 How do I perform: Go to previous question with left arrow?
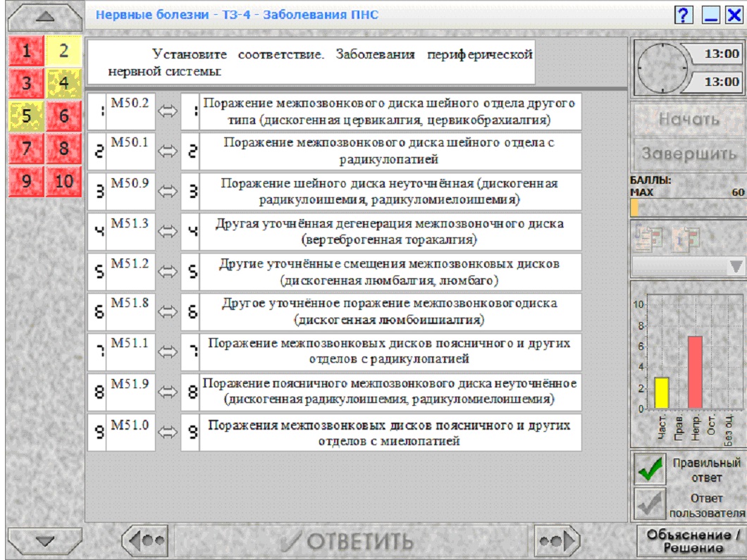[x=147, y=541]
